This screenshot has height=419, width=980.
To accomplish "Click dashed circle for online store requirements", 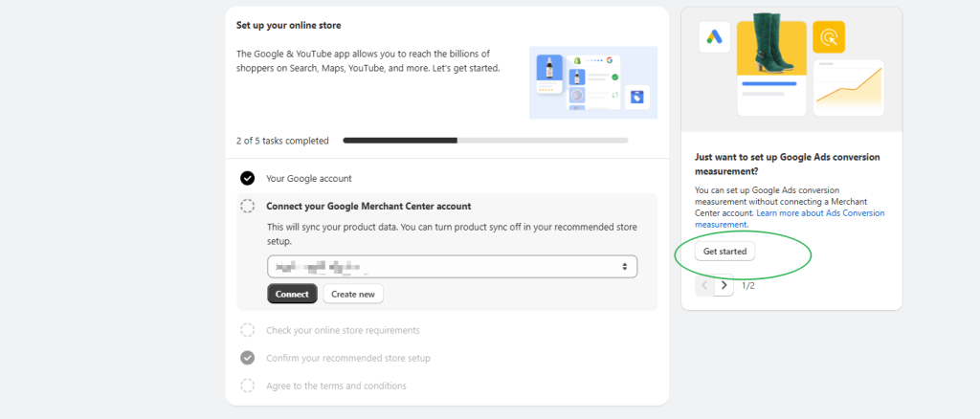I will point(248,330).
